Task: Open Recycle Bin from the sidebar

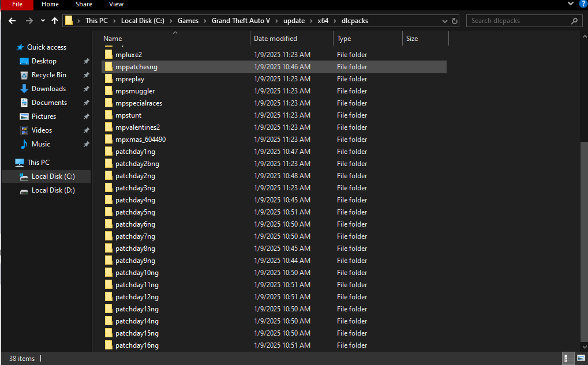Action: pos(48,75)
